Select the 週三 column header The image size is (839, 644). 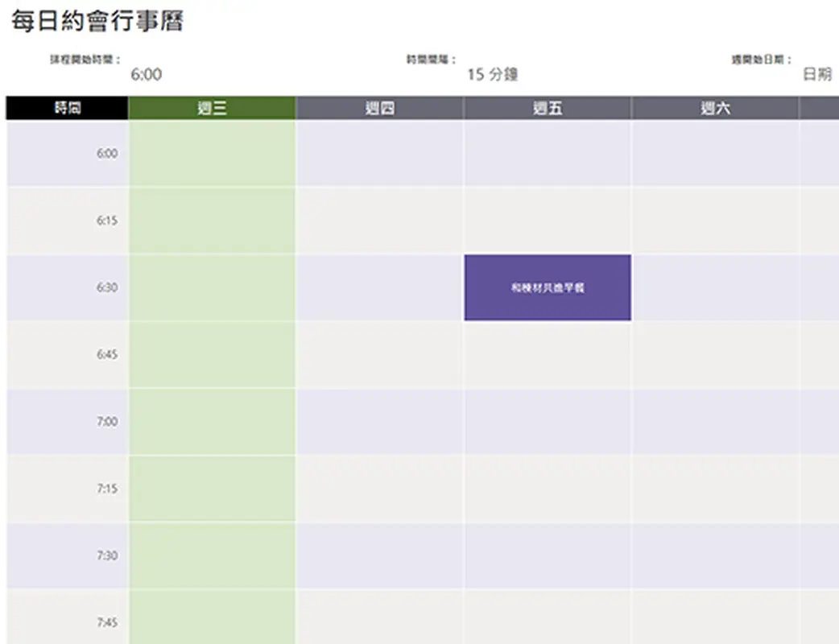[x=211, y=107]
